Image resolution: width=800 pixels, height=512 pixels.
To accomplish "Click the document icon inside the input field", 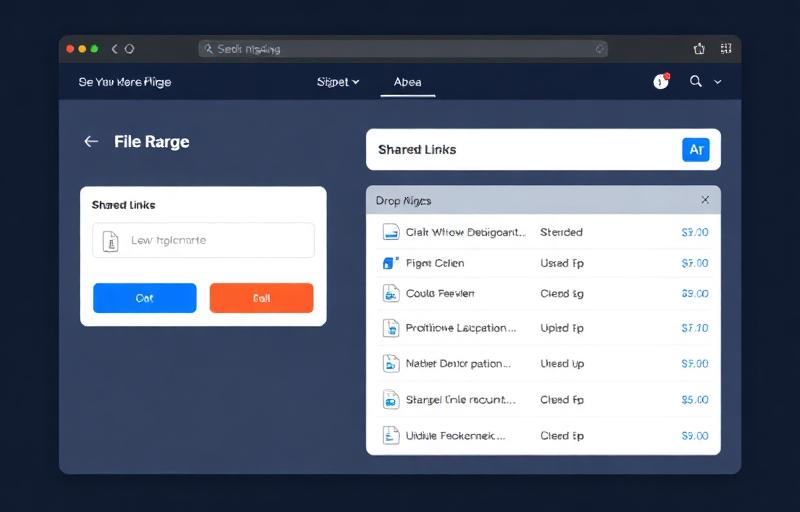I will 110,241.
